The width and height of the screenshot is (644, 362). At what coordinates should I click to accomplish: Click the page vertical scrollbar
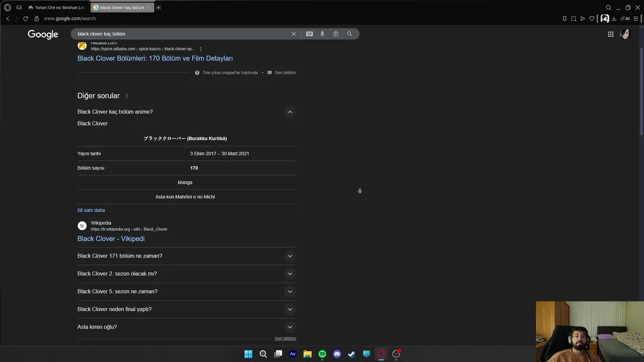(x=641, y=90)
